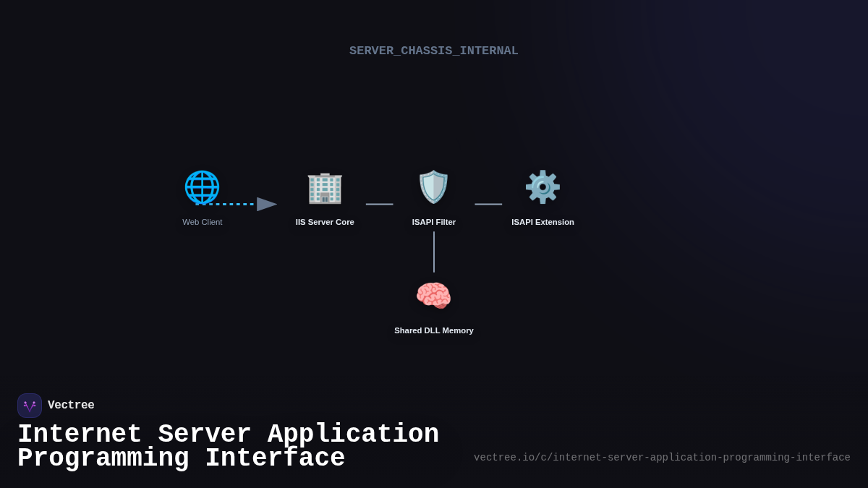Select the ISAPI Filter label

coord(433,222)
